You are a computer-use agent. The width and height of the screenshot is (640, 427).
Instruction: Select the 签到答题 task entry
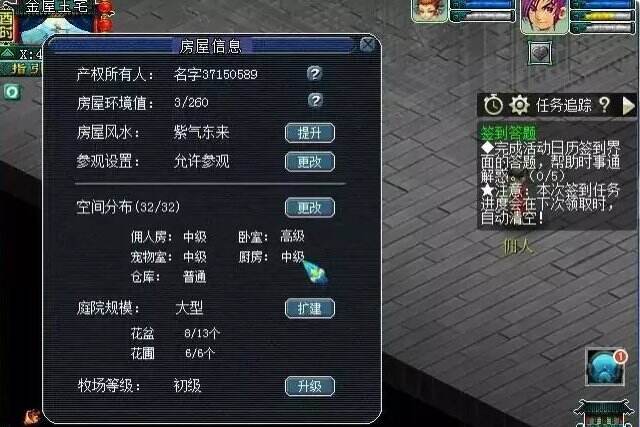[508, 133]
